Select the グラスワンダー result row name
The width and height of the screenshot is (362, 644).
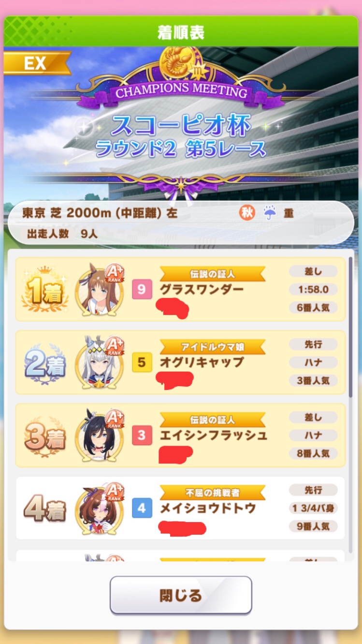tap(202, 289)
